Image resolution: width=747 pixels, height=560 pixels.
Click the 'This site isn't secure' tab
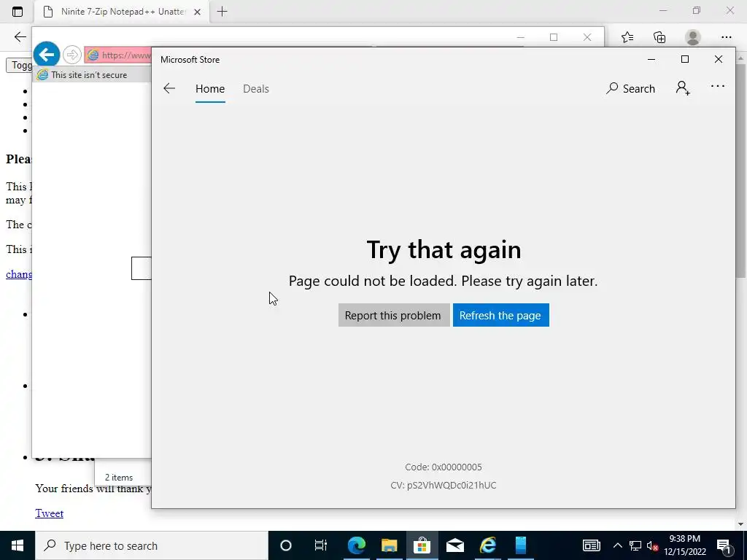click(93, 75)
